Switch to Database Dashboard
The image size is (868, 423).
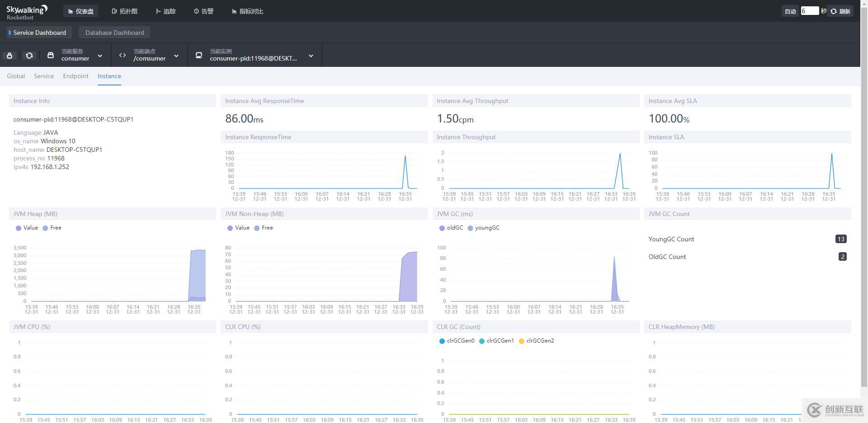pos(114,33)
